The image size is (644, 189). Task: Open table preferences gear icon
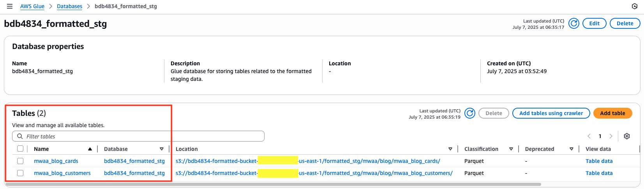(x=626, y=136)
